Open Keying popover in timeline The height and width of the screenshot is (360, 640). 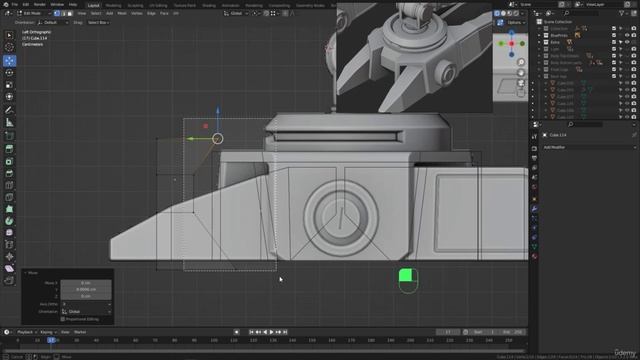pos(48,332)
